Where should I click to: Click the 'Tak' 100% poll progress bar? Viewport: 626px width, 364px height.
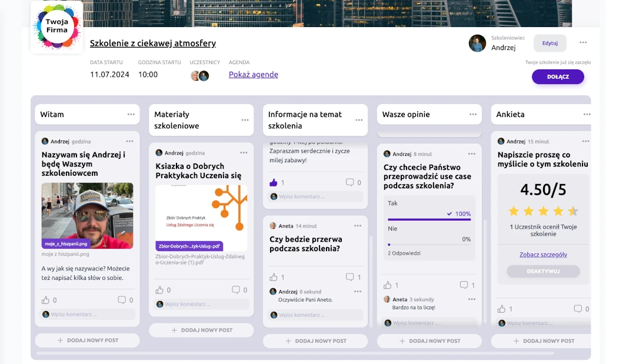pyautogui.click(x=429, y=219)
